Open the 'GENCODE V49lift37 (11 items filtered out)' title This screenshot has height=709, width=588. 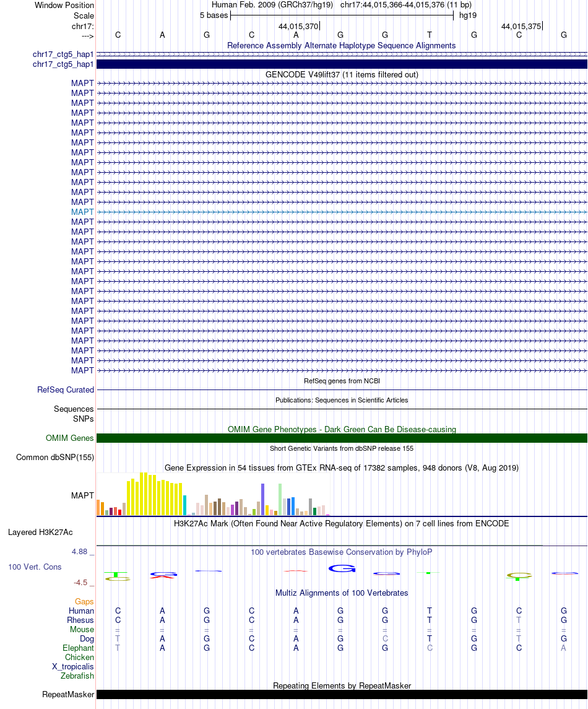point(342,74)
